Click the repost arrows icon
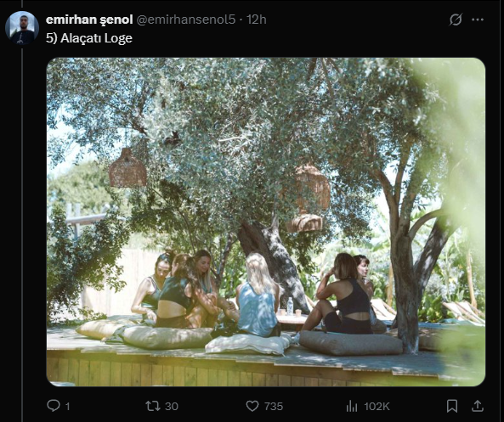The image size is (504, 422). pyautogui.click(x=153, y=406)
